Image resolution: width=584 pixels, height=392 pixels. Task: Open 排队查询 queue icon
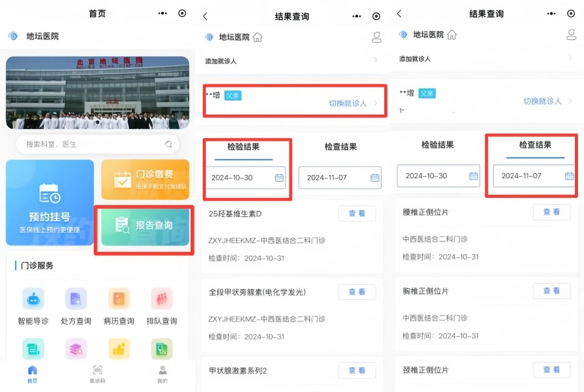click(162, 299)
